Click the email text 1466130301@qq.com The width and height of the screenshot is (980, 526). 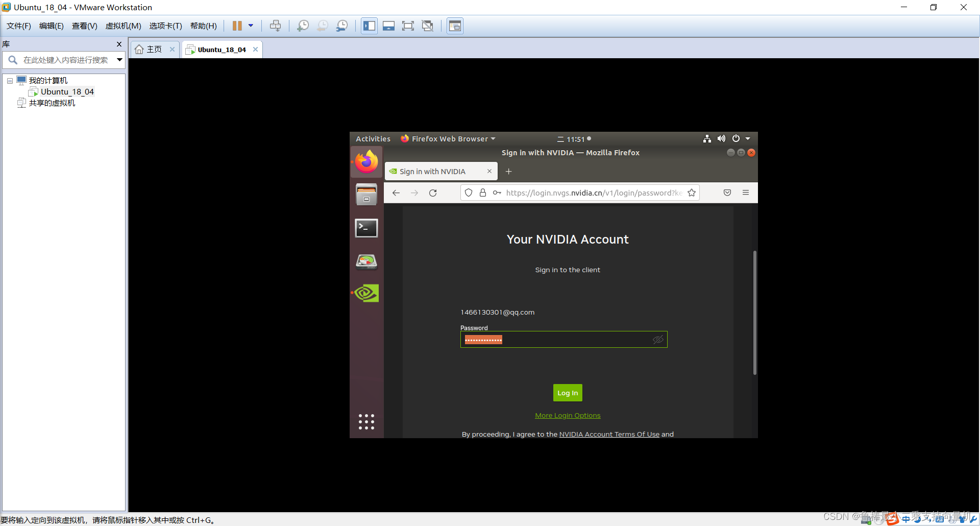[x=497, y=312]
